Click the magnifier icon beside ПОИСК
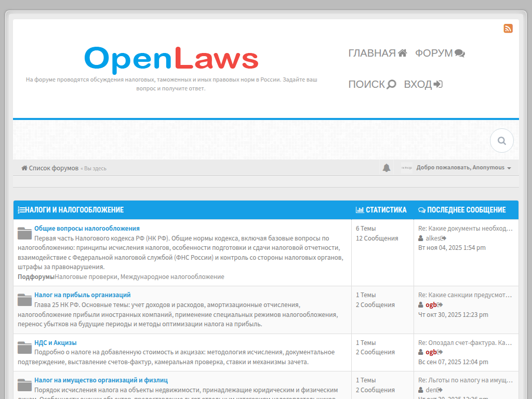 click(392, 84)
